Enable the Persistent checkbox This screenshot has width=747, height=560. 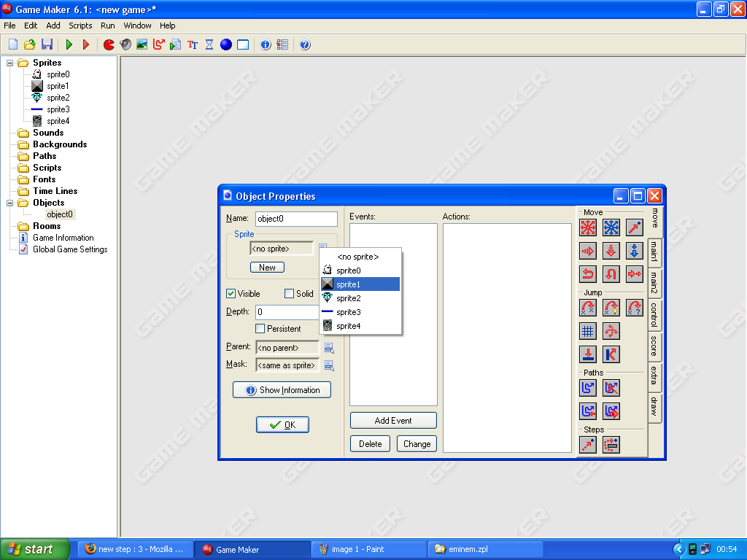point(260,329)
